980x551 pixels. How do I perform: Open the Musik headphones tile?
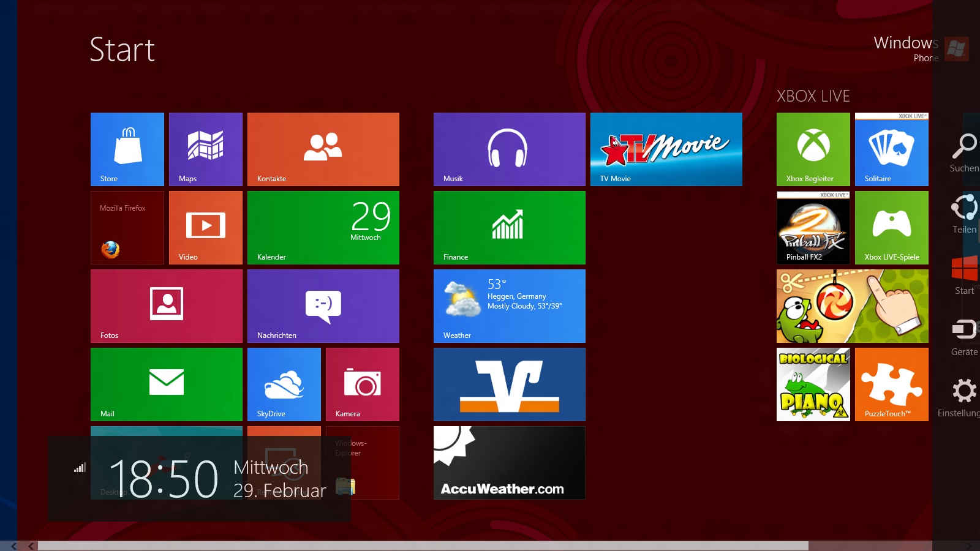[510, 149]
